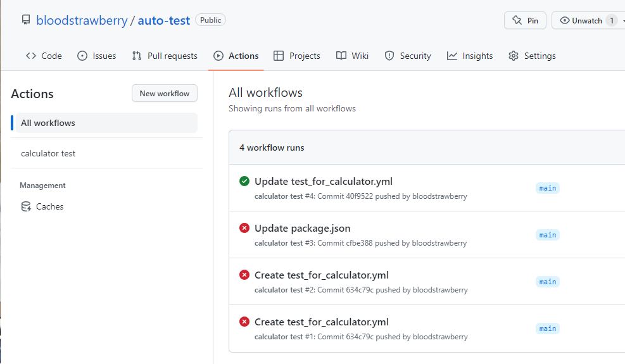Open the Update package.json run
625x364 pixels.
(303, 229)
